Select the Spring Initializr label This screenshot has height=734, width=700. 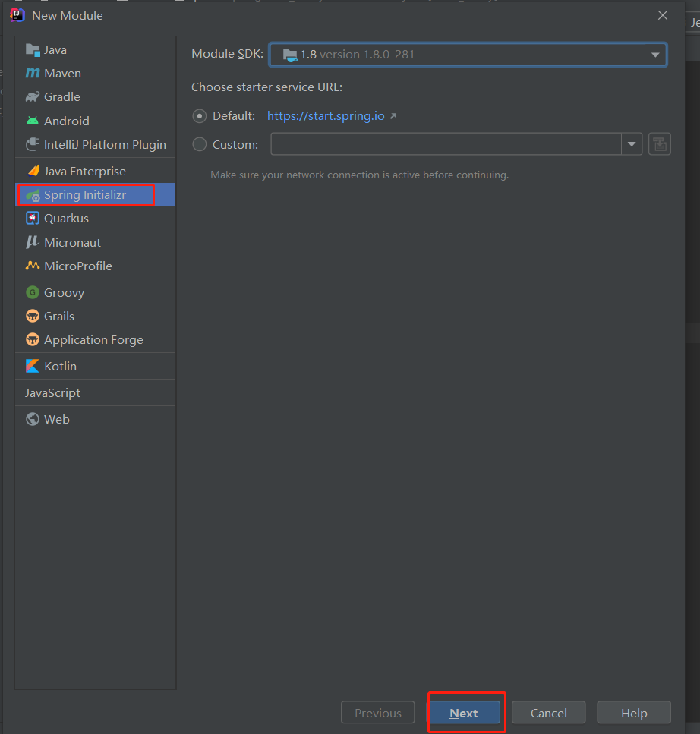(85, 195)
